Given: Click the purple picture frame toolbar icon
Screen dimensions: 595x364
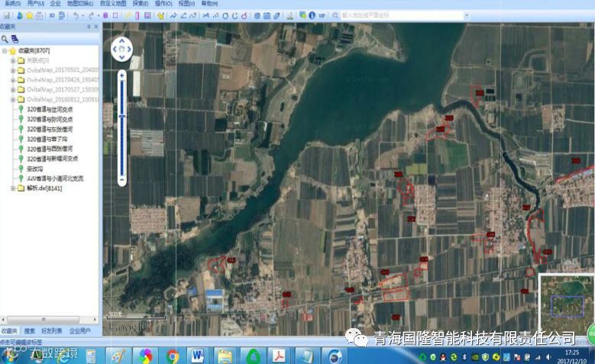Looking at the screenshot, I should (147, 15).
